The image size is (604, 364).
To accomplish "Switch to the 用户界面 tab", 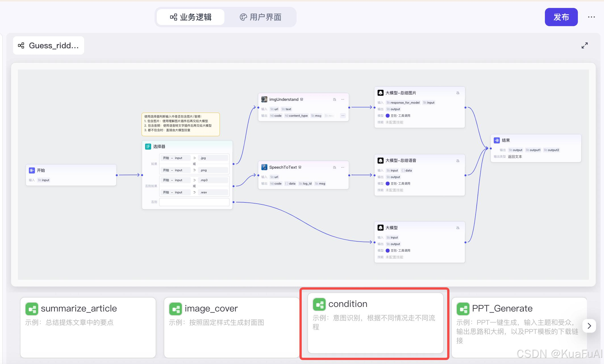I will (261, 17).
